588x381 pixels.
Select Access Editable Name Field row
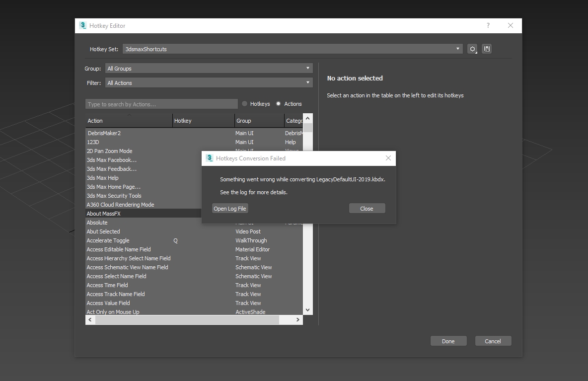[194, 249]
